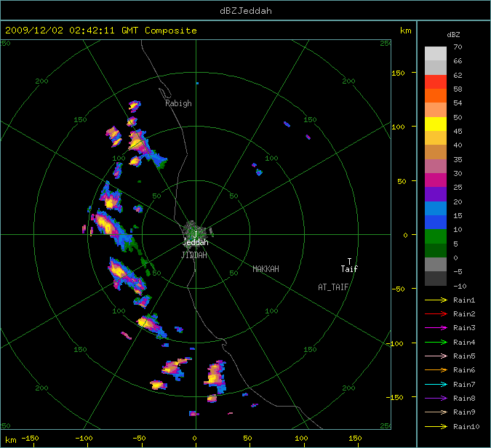Click the -100 label on right axis

[x=396, y=343]
